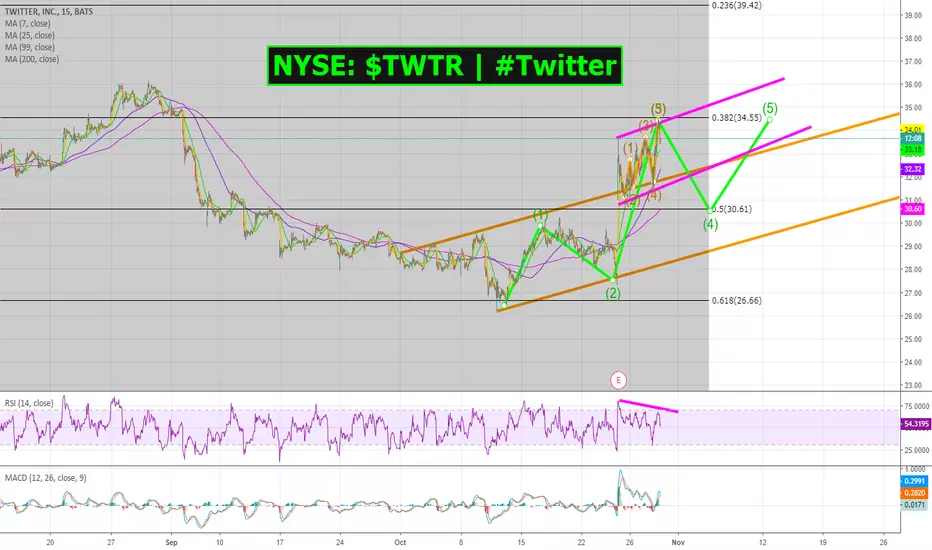Click the '12' date axis label
The image size is (932, 550).
tap(763, 542)
